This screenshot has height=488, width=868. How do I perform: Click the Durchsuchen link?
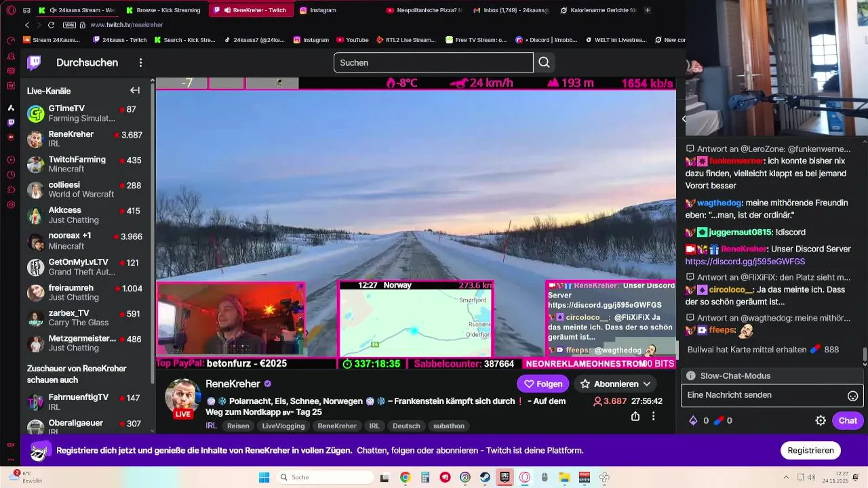point(87,63)
